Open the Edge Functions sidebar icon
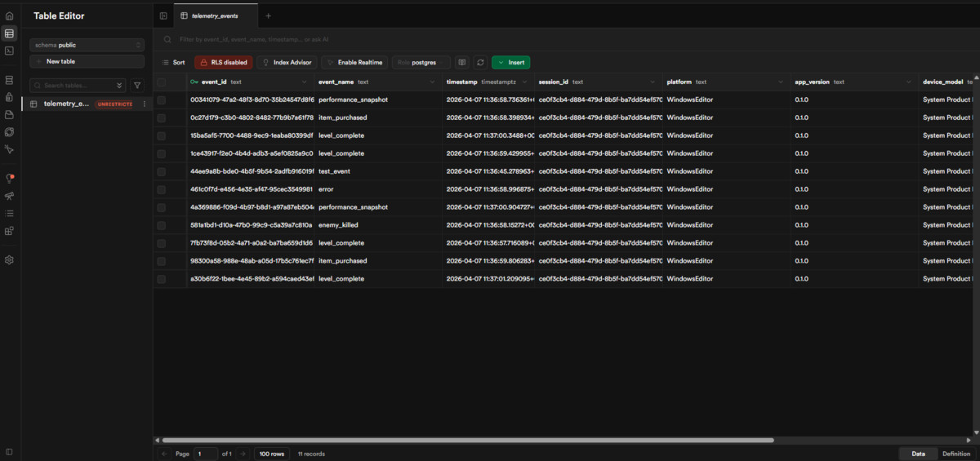 9,132
